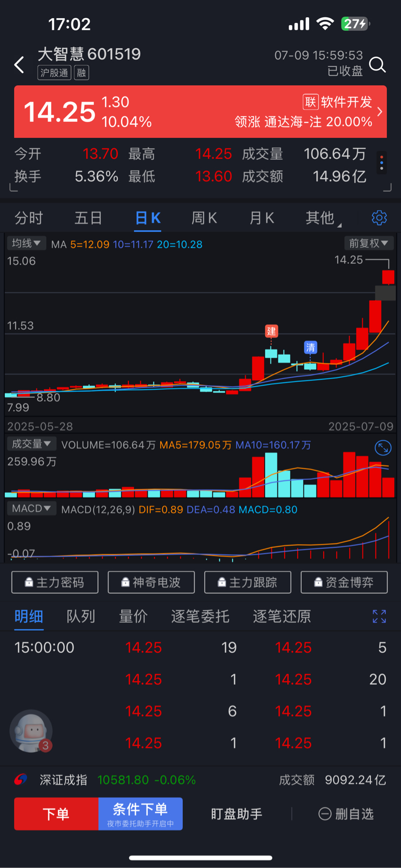Screen dimensions: 401x868
Task: Tap the VOLUME=106.64万 legend text
Action: [x=109, y=445]
